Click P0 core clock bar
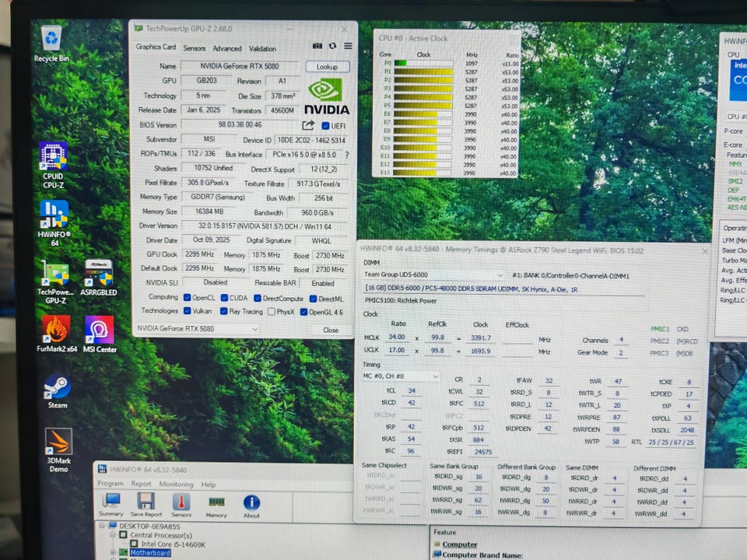 423,63
